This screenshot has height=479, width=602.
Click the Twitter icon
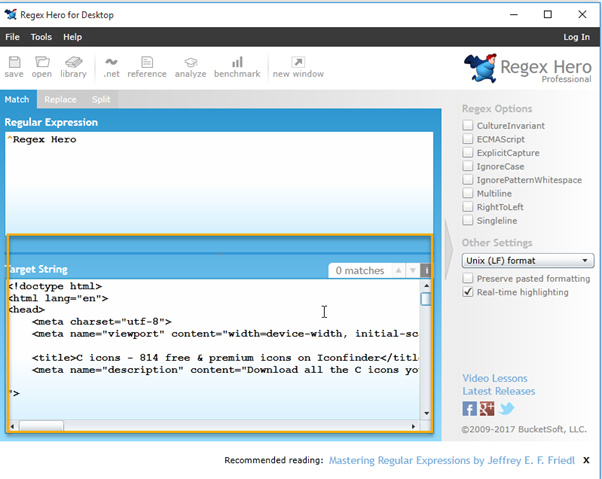point(506,408)
